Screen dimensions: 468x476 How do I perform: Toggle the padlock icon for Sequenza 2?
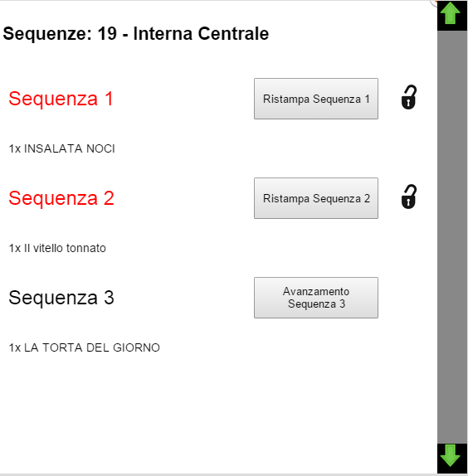(409, 197)
